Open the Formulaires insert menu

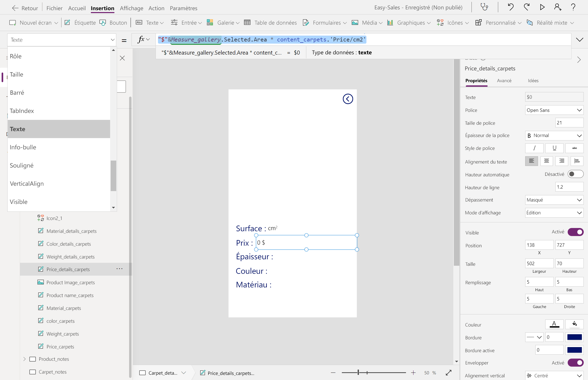[325, 23]
